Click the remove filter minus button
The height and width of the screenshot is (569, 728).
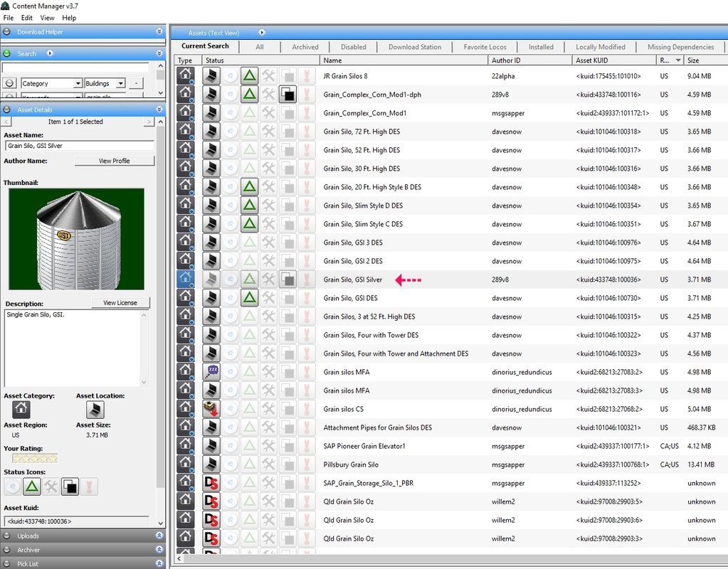tap(136, 83)
